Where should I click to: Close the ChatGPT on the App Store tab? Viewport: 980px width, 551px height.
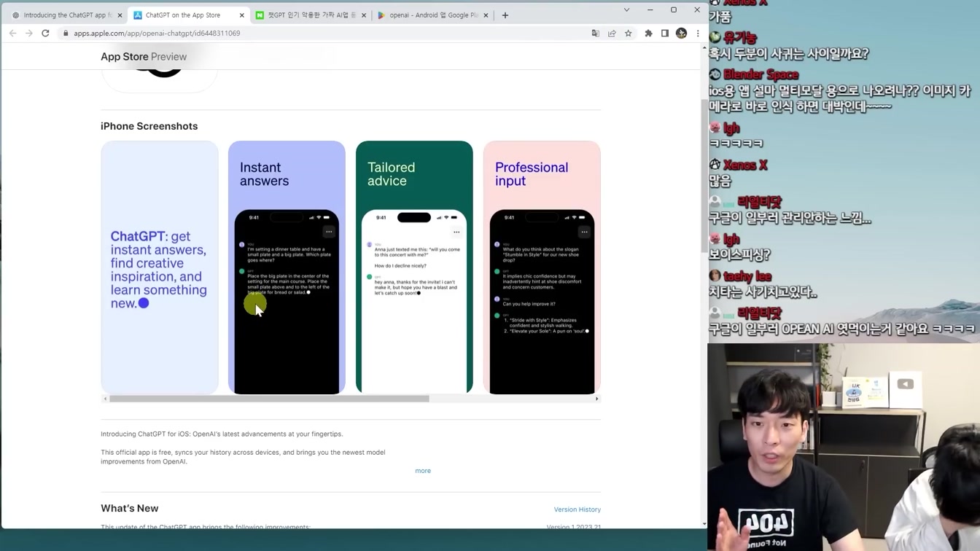click(242, 15)
